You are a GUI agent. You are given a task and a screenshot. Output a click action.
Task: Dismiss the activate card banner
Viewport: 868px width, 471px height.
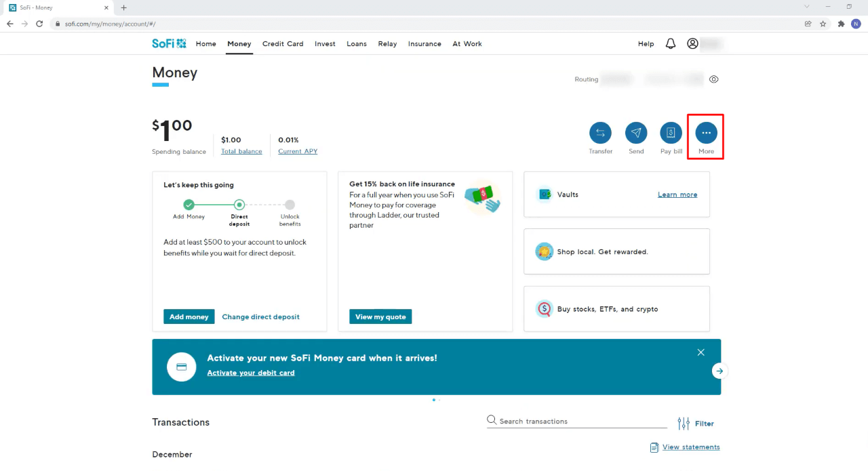tap(701, 352)
